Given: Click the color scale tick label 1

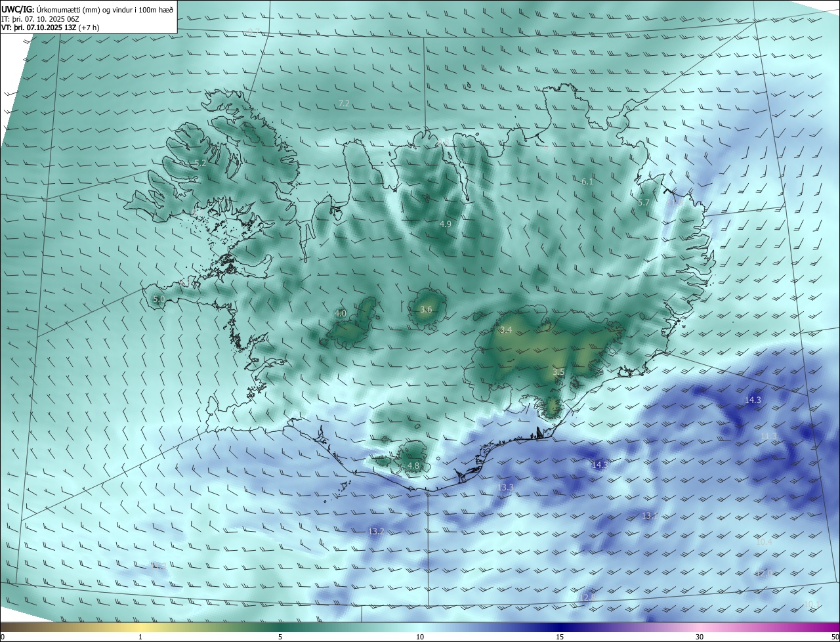Looking at the screenshot, I should pyautogui.click(x=140, y=637).
